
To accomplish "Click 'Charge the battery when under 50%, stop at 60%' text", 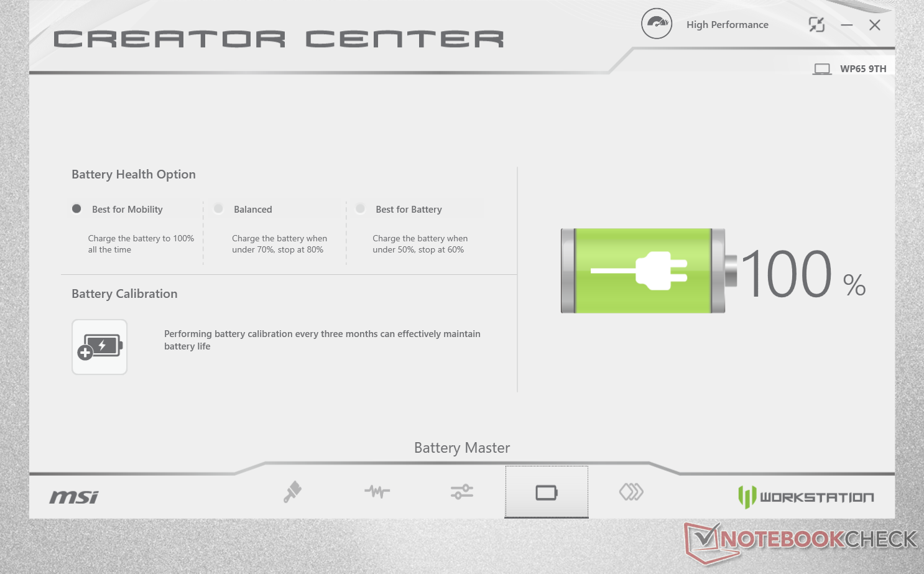I will pos(420,244).
